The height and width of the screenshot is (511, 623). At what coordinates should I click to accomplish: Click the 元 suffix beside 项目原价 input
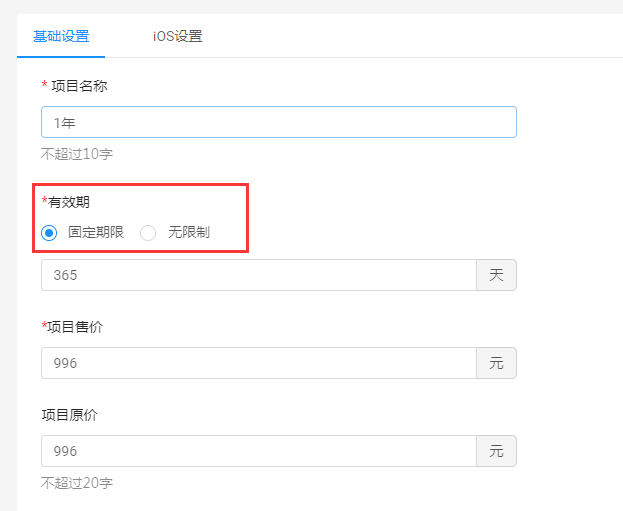pyautogui.click(x=496, y=451)
